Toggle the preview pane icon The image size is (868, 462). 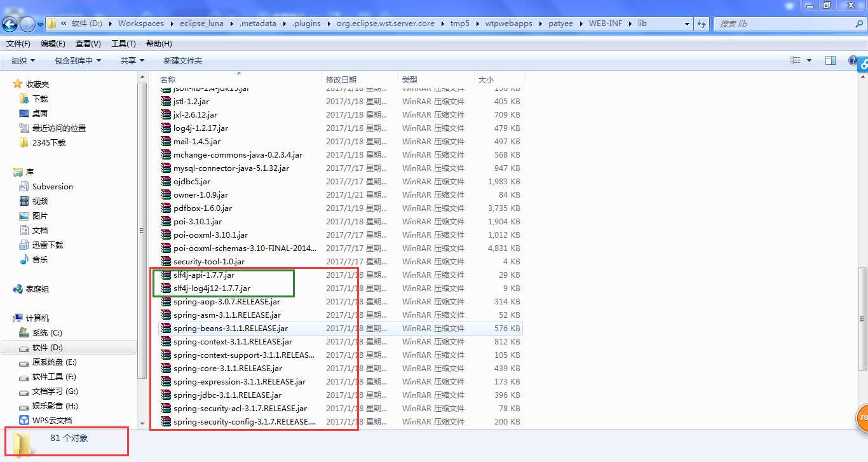[x=831, y=60]
